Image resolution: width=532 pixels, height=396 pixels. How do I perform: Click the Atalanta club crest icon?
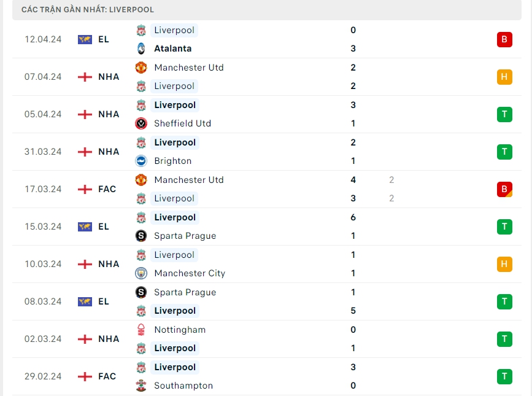141,49
